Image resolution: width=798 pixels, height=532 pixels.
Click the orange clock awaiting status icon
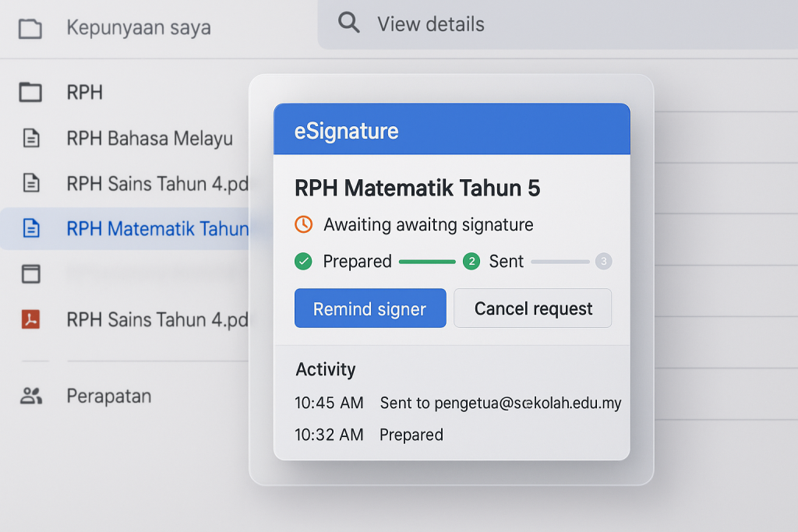pos(304,224)
